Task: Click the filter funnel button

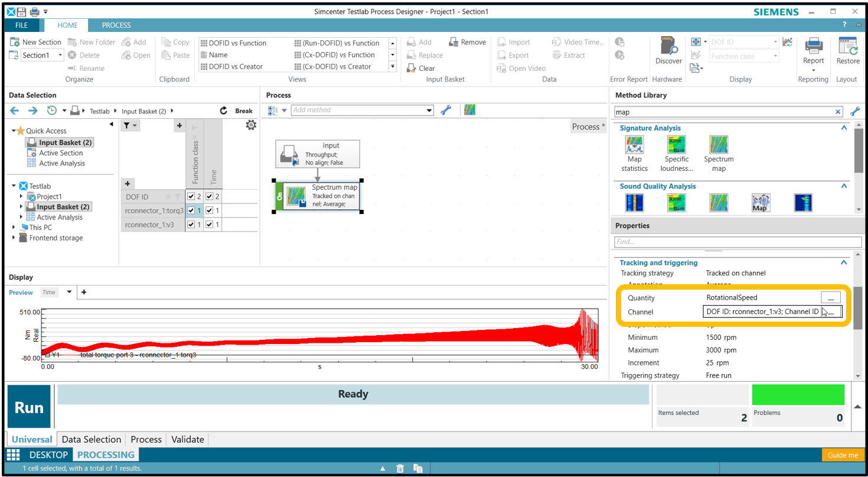Action: pyautogui.click(x=129, y=125)
